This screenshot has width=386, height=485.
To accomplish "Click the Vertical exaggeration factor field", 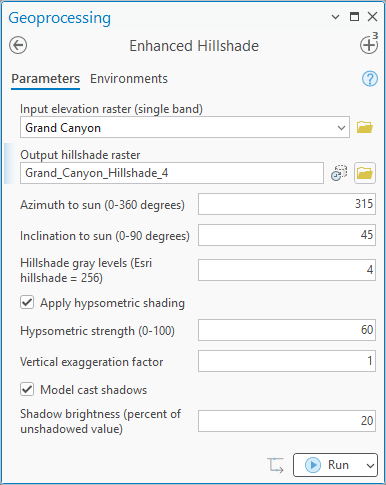I will (287, 361).
